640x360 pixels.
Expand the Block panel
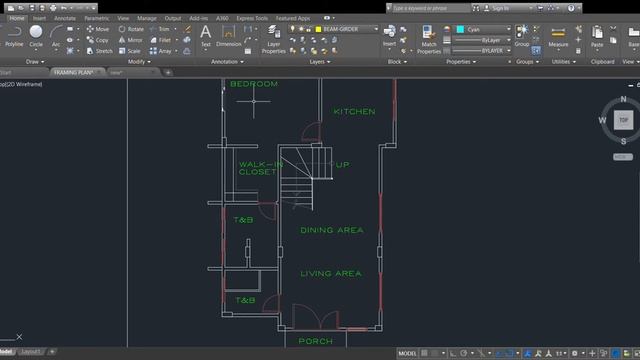pyautogui.click(x=397, y=62)
